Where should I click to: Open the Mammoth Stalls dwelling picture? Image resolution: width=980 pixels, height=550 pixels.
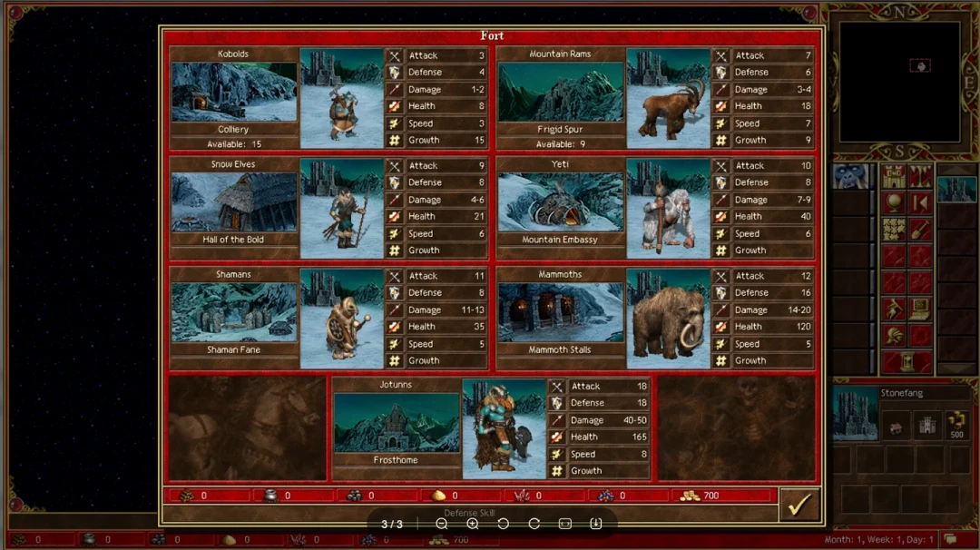pos(561,312)
